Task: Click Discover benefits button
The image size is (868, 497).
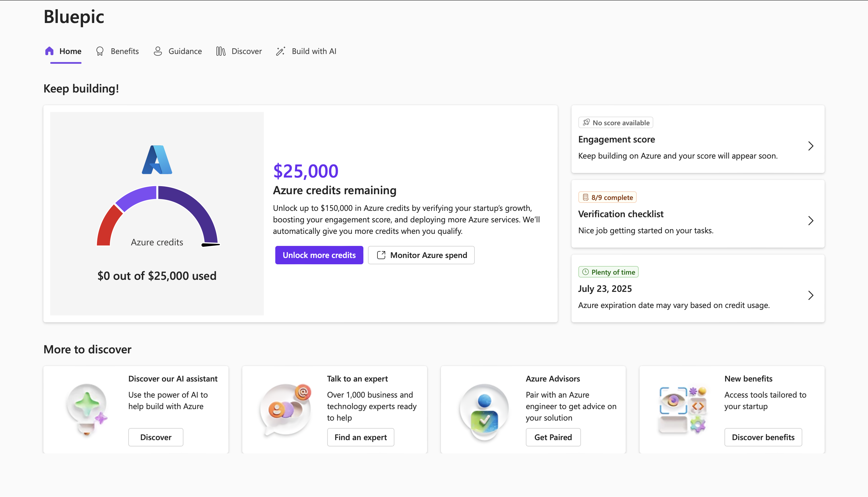Action: click(763, 437)
